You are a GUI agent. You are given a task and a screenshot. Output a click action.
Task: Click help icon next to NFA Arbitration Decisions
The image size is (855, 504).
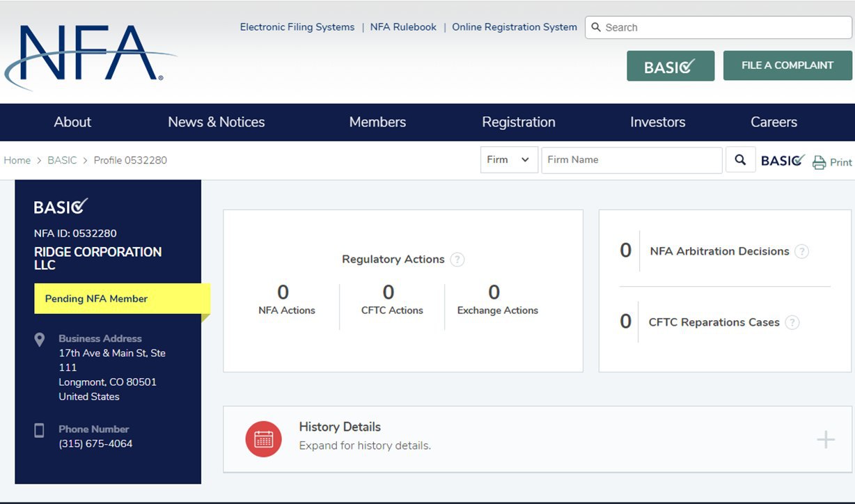[801, 251]
